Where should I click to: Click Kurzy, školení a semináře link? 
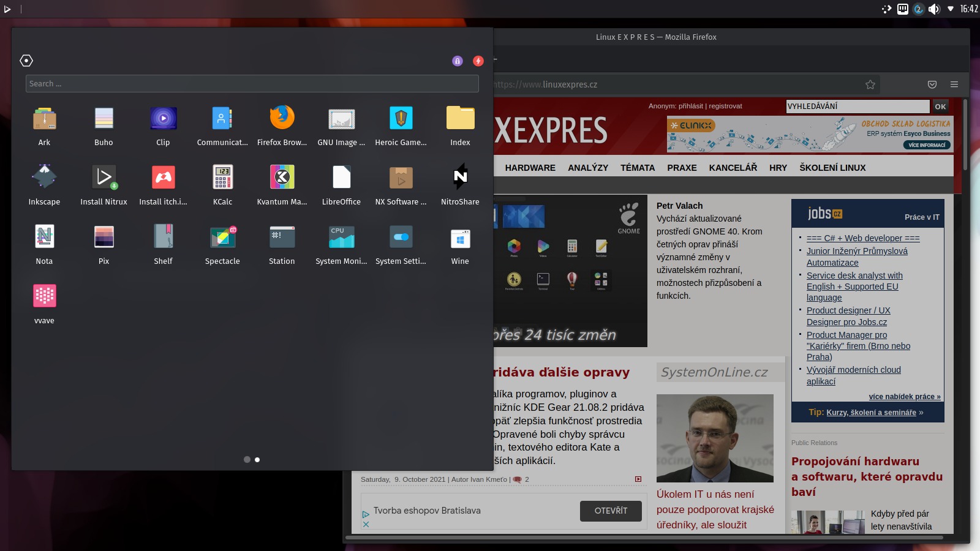[871, 413]
